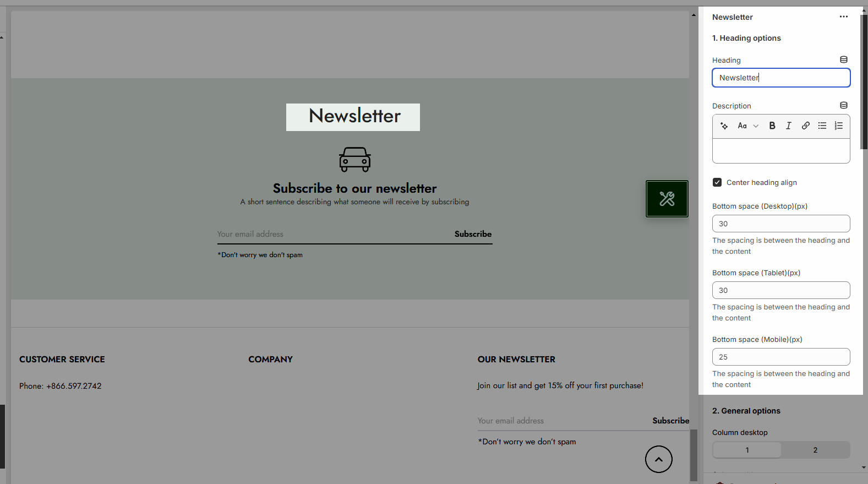Viewport: 868px width, 484px height.
Task: Click the green tools button in the preview
Action: [667, 199]
